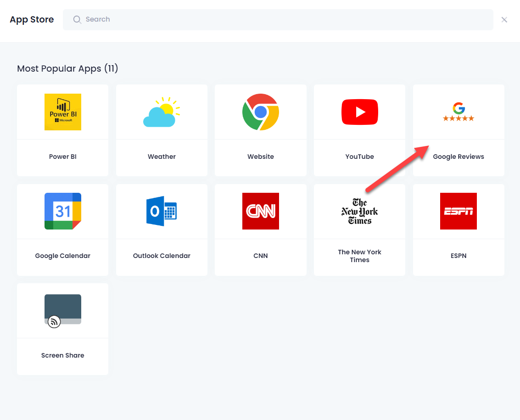The width and height of the screenshot is (520, 420).
Task: Choose the ESPN logo icon
Action: 458,211
